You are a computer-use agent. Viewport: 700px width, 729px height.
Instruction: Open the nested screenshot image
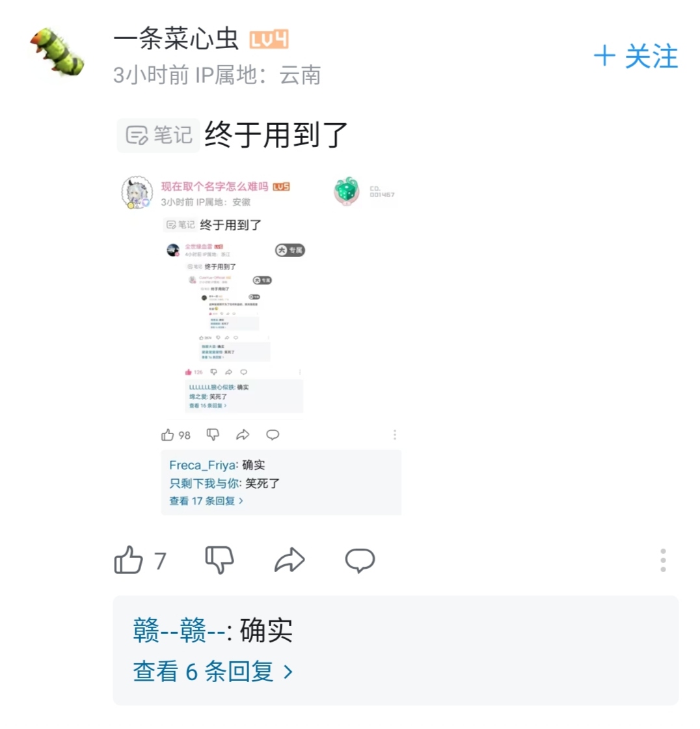tap(258, 345)
